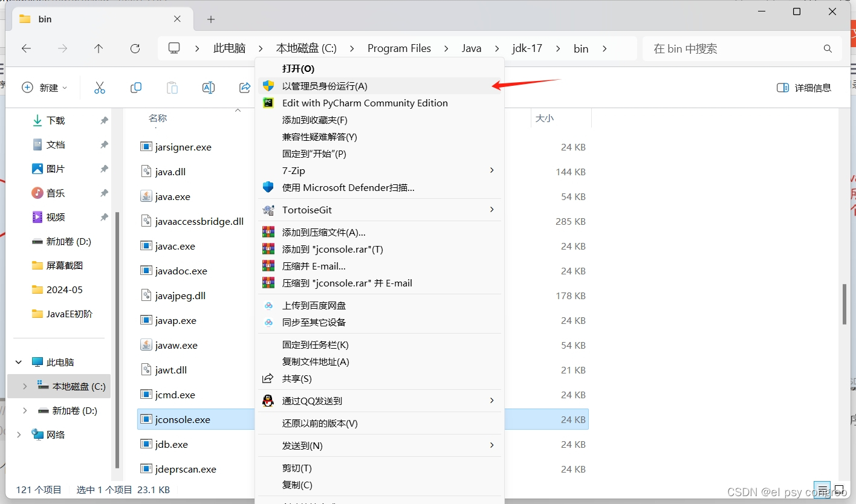
Task: Expand the TortoiseGit submenu
Action: (492, 210)
